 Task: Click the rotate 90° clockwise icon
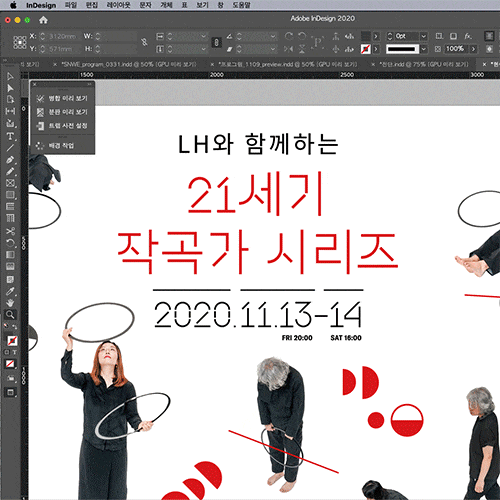pos(289,36)
